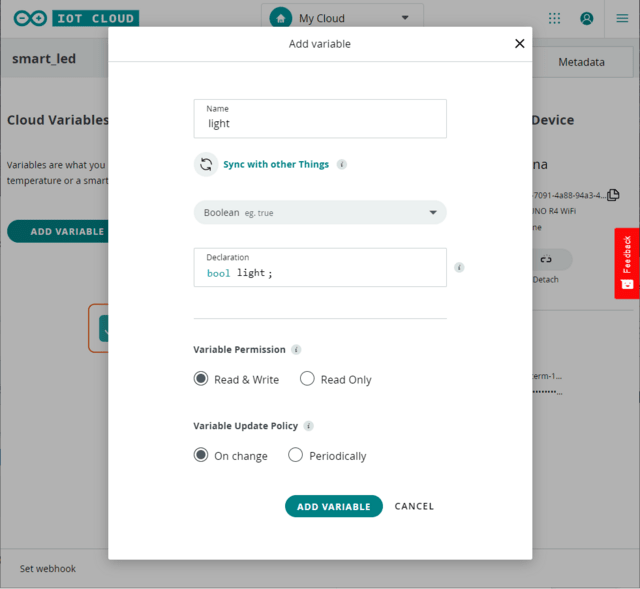The image size is (640, 589).
Task: Click Variable Permission info icon
Action: click(x=296, y=350)
